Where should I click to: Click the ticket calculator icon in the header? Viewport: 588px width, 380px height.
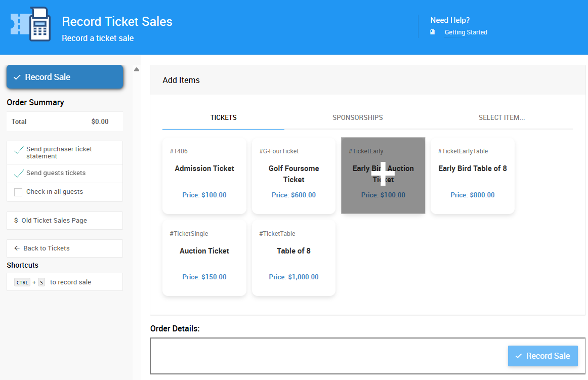(x=30, y=24)
